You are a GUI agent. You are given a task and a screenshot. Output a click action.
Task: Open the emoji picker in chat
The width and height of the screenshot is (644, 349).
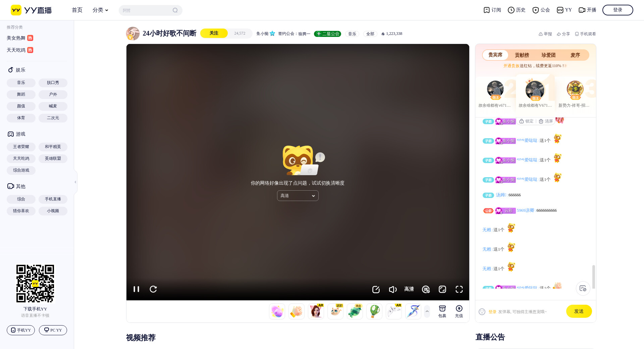click(482, 312)
